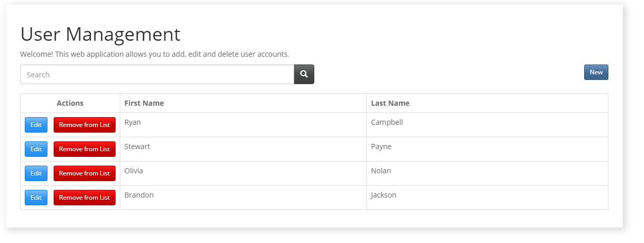Click the magnifying glass search icon
The image size is (644, 243).
coord(304,74)
